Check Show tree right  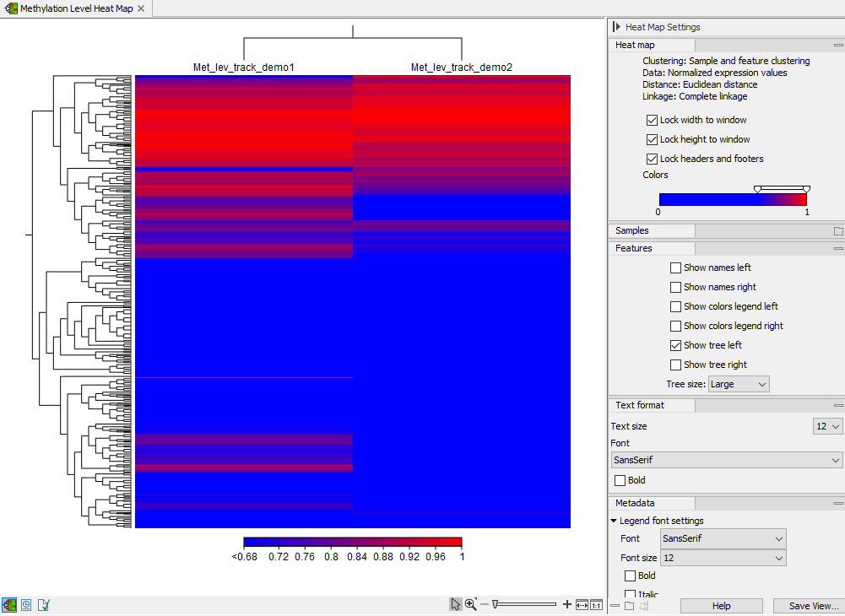click(x=675, y=364)
